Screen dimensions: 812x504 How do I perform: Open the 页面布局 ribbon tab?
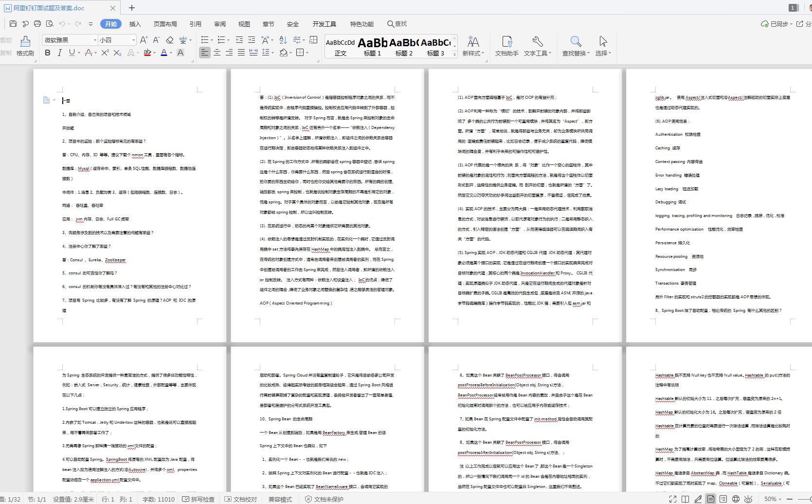coord(165,24)
